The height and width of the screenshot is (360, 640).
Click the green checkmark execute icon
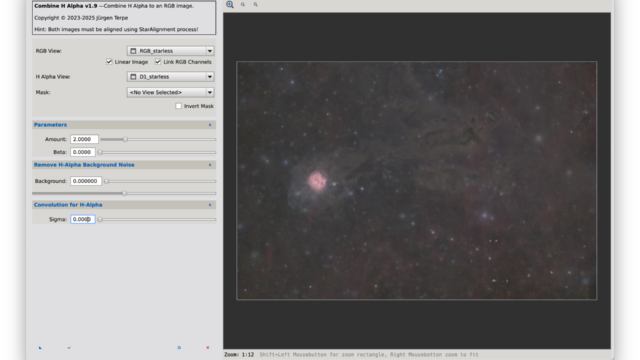[x=69, y=348]
